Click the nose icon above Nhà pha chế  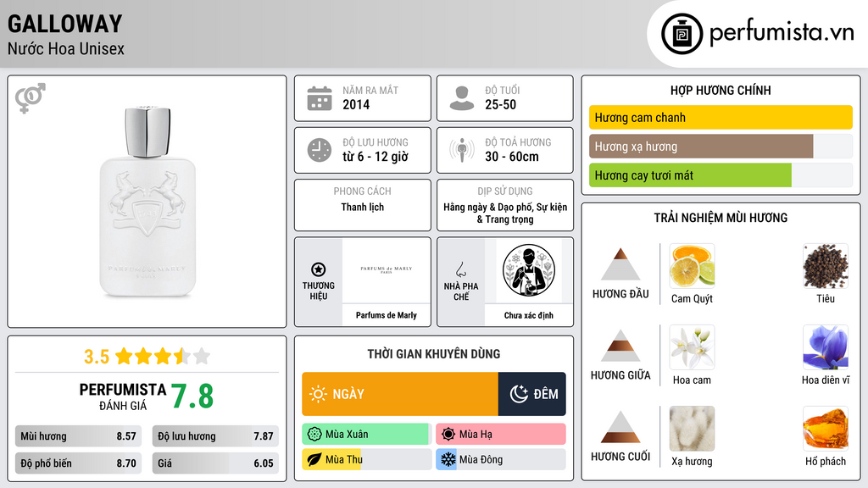click(460, 269)
